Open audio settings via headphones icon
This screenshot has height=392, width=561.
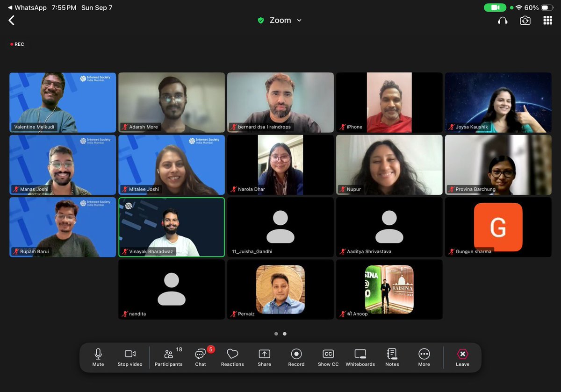pyautogui.click(x=503, y=21)
